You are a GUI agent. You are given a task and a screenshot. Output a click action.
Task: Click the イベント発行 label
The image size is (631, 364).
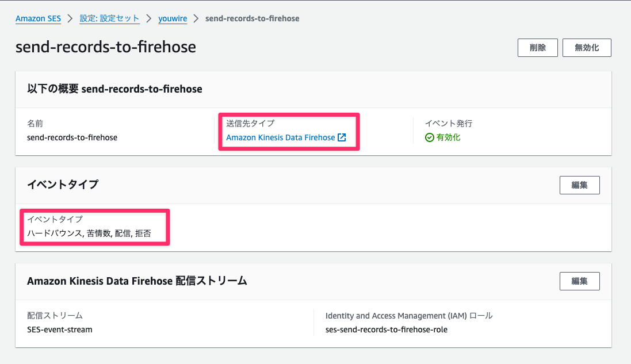point(449,124)
